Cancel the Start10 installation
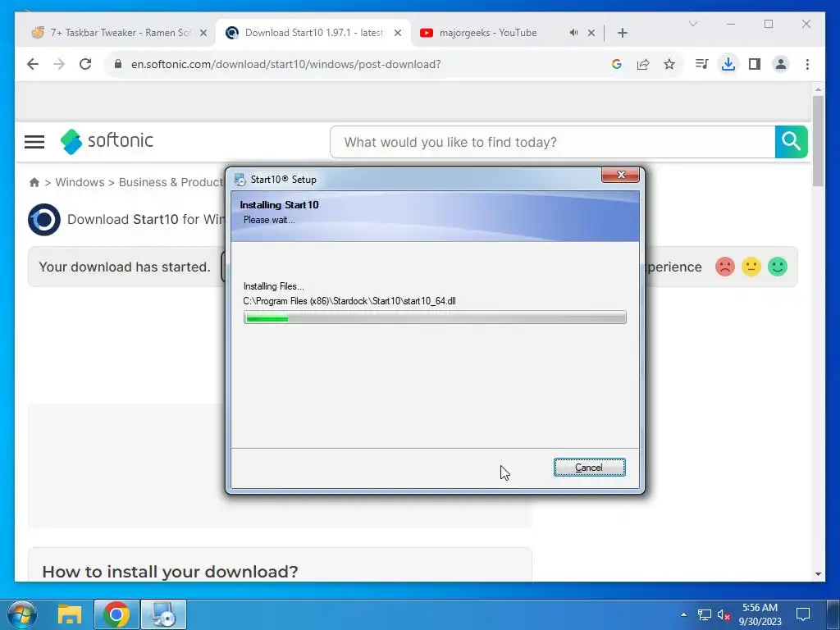 589,467
